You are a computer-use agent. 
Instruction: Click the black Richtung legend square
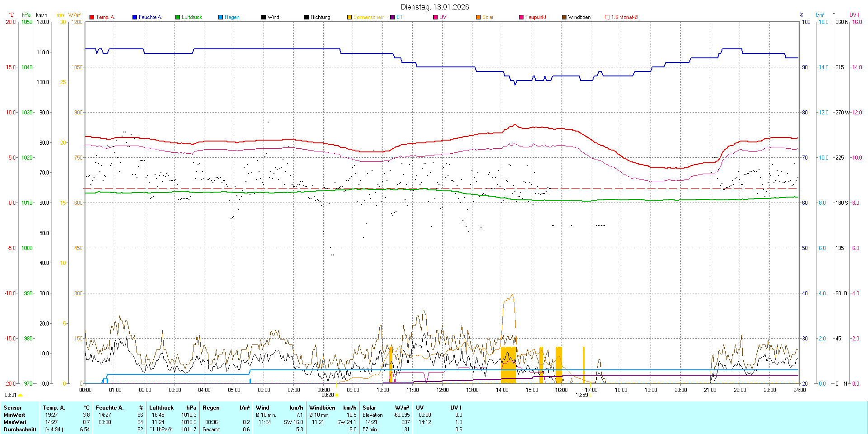point(307,17)
